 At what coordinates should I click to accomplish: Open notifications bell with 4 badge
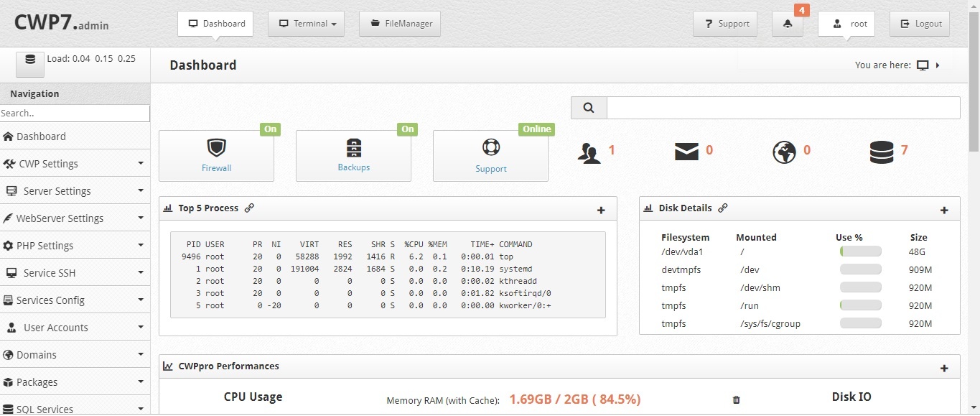[788, 24]
